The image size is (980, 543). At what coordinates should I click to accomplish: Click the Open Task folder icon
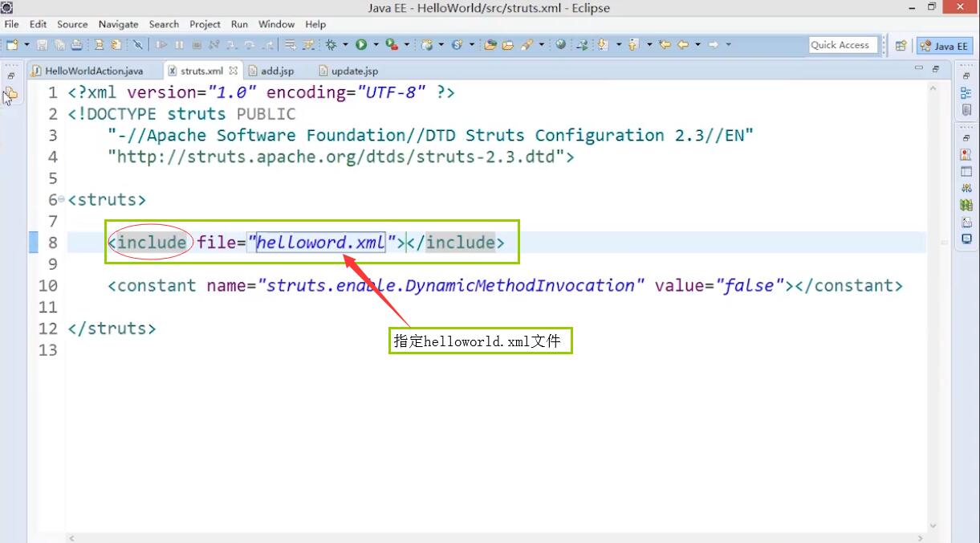tap(507, 45)
